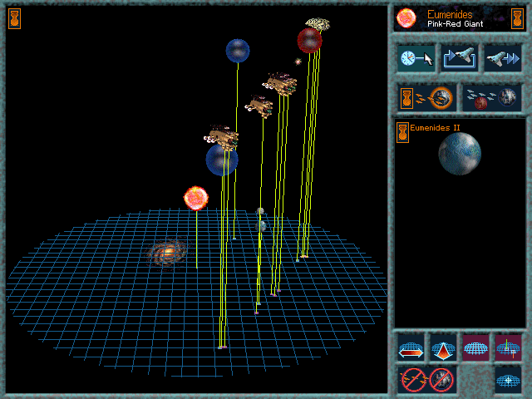The height and width of the screenshot is (399, 532).
Task: Click the Eumenides II planet portrait
Action: tap(460, 154)
